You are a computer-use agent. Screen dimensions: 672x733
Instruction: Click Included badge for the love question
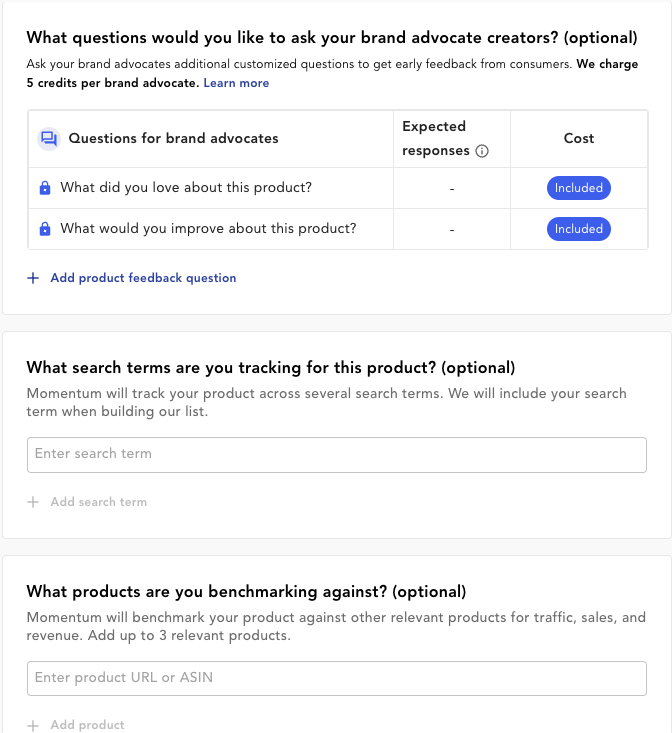click(579, 188)
